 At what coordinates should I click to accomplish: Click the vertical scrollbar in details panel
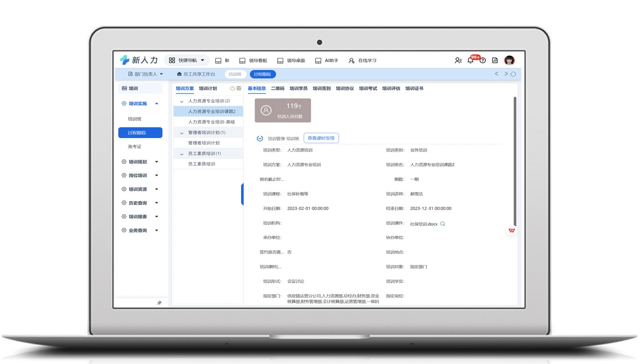515,159
